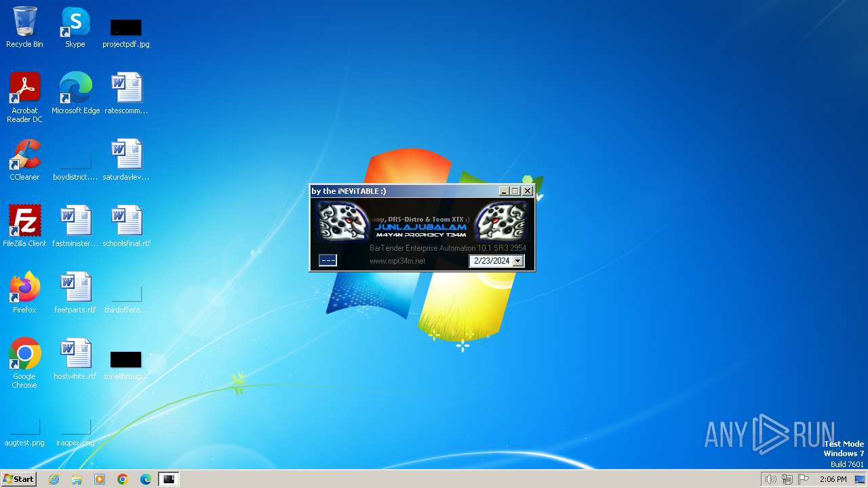Launch Microsoft Edge from the taskbar
Image resolution: width=868 pixels, height=488 pixels.
point(146,479)
